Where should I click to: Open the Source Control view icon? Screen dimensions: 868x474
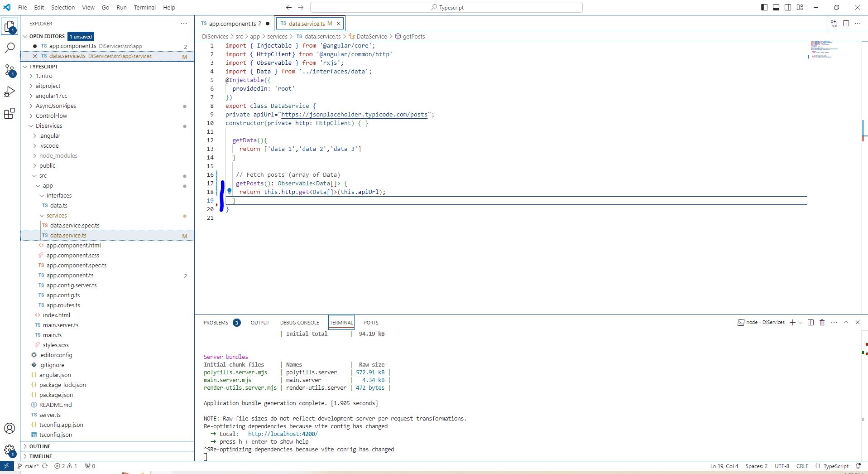point(10,70)
